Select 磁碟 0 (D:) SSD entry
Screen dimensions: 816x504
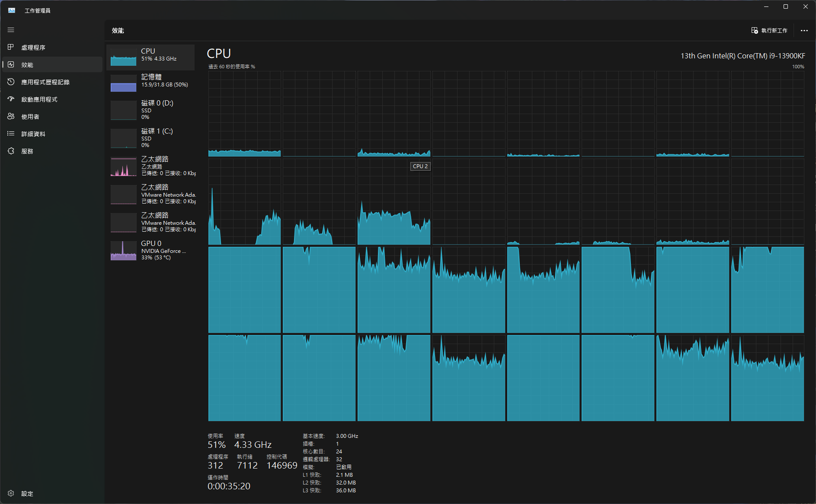[150, 110]
